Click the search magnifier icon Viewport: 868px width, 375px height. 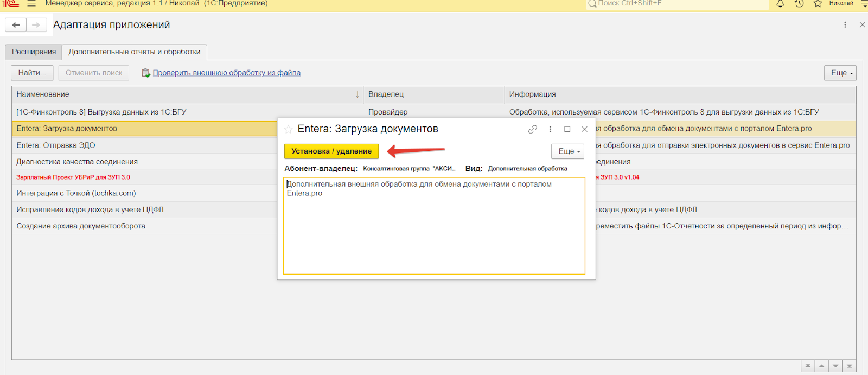[x=592, y=3]
